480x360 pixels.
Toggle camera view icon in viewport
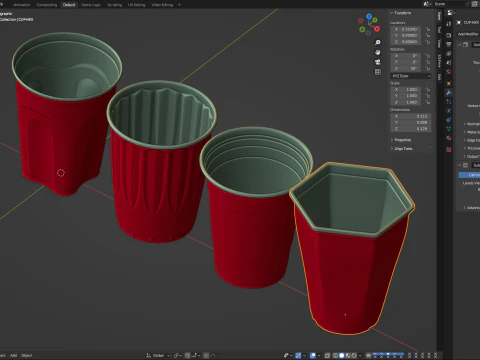378,62
